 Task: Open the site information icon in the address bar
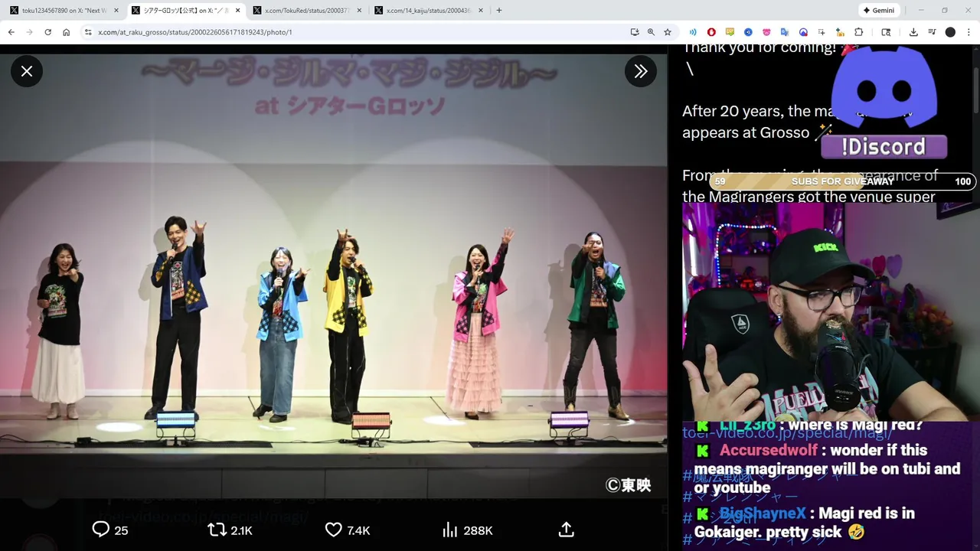tap(88, 32)
